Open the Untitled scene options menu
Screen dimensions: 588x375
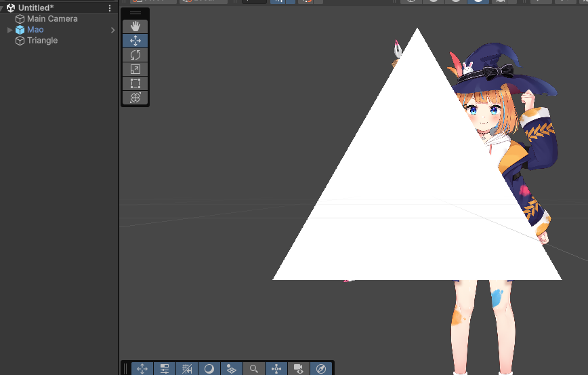pos(110,8)
